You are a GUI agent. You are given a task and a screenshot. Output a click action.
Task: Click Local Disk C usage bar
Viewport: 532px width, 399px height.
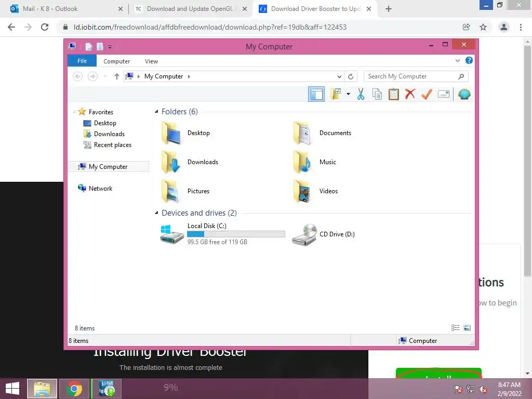tap(236, 234)
